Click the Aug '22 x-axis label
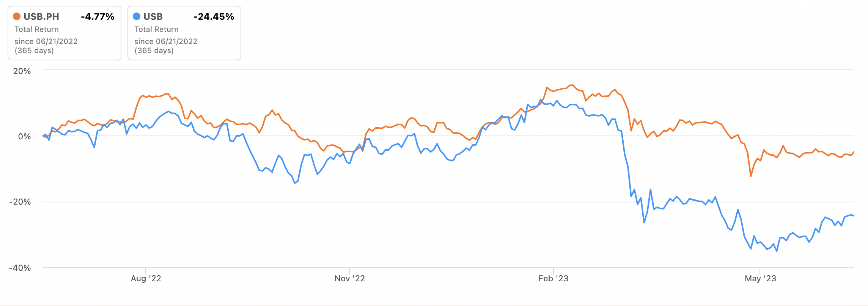The width and height of the screenshot is (868, 306). coord(146,279)
